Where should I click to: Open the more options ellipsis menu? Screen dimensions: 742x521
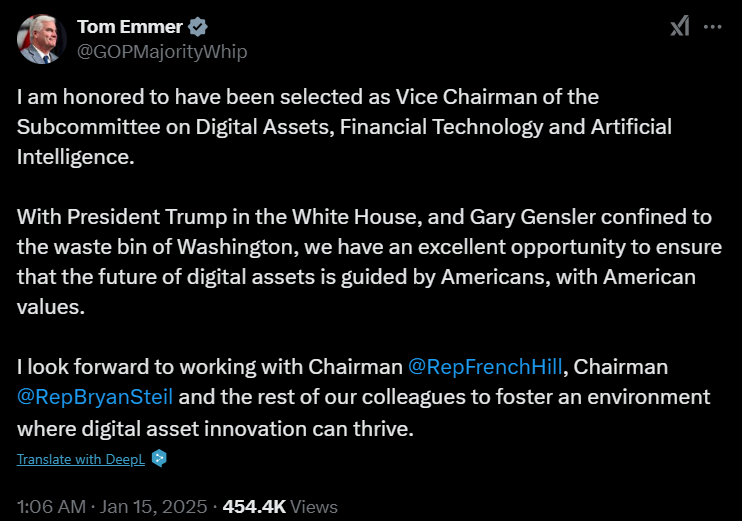coord(713,27)
